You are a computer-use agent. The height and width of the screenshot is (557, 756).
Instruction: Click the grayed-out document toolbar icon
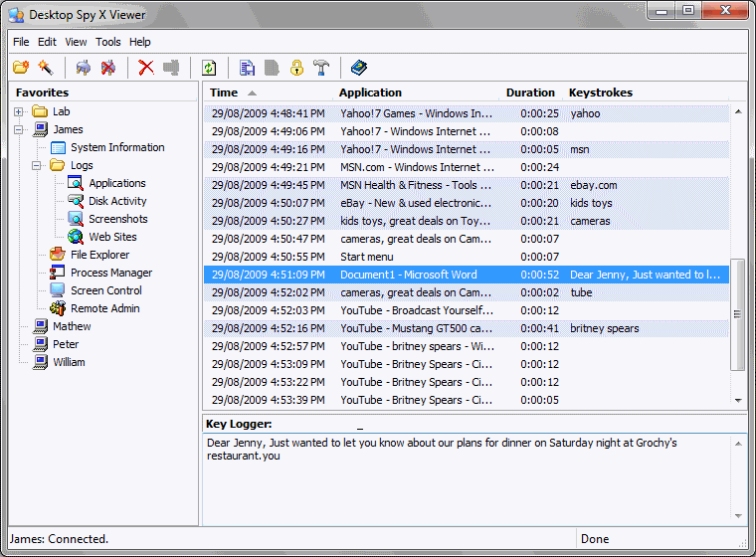click(x=272, y=68)
